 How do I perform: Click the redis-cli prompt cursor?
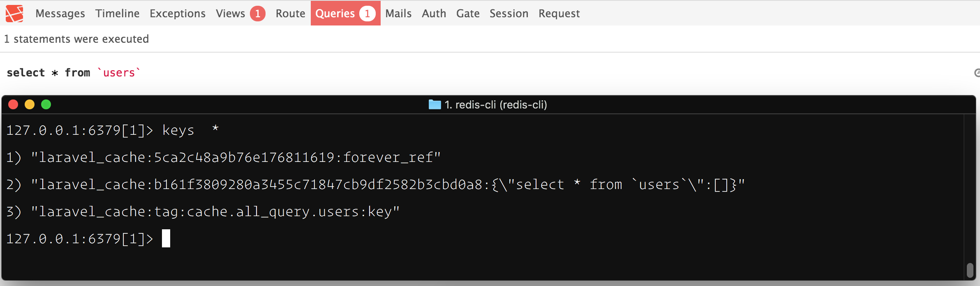(166, 238)
